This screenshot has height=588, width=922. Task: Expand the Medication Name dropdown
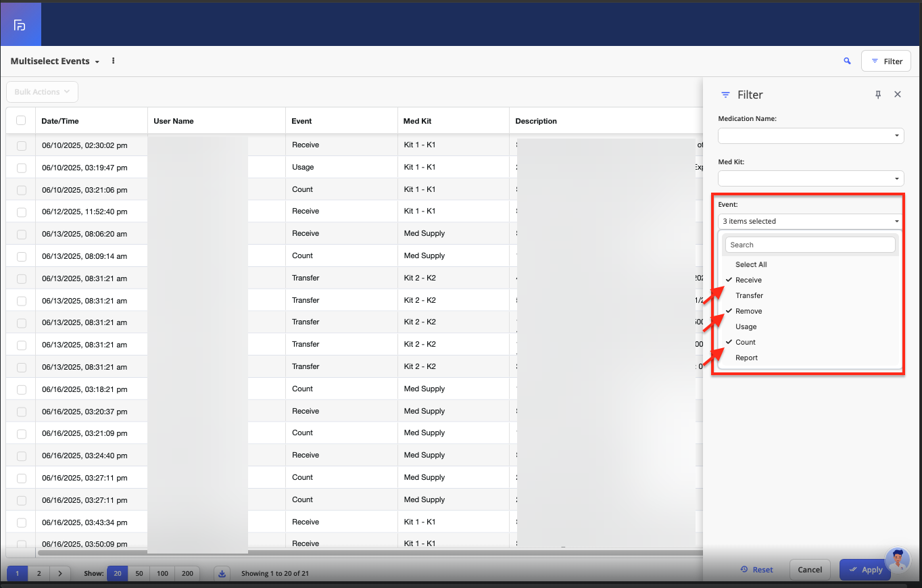[810, 136]
